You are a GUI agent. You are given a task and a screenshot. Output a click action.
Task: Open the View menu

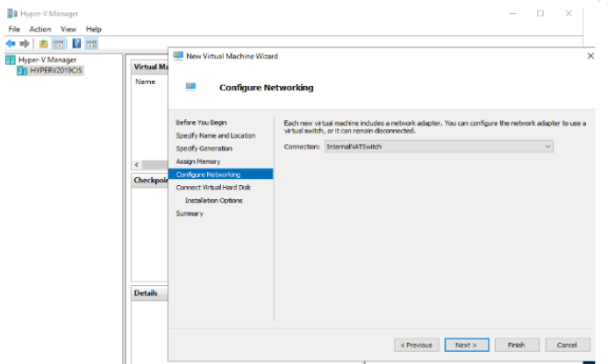coord(68,29)
